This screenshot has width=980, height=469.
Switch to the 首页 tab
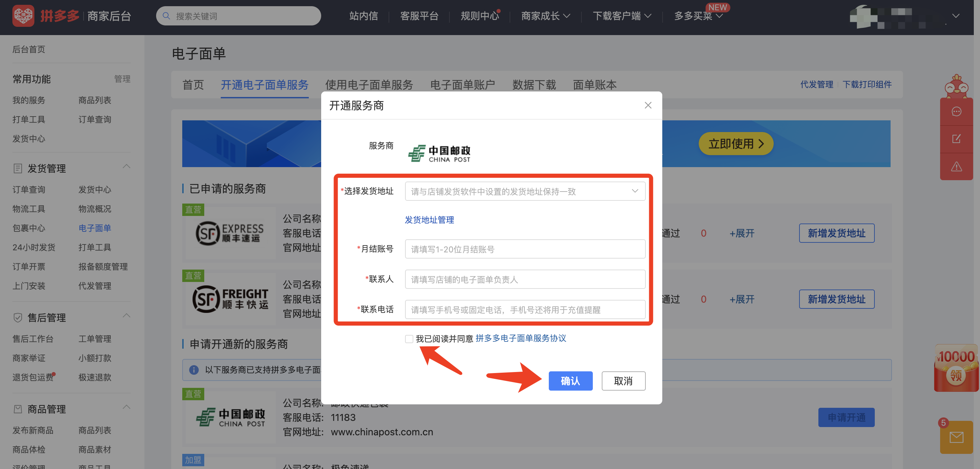[x=193, y=85]
